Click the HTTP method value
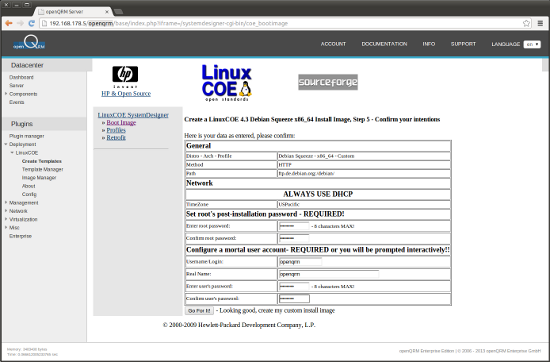The width and height of the screenshot is (550, 362). point(285,165)
